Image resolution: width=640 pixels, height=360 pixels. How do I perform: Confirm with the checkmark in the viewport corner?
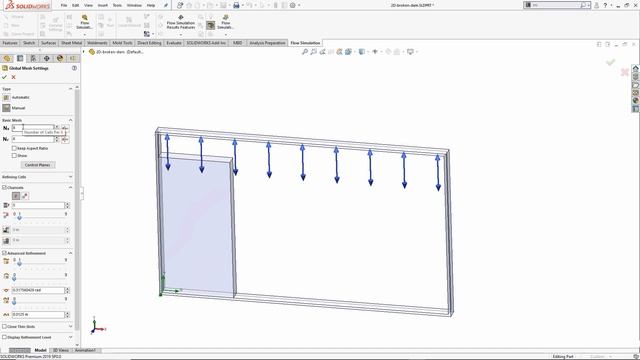[x=611, y=62]
